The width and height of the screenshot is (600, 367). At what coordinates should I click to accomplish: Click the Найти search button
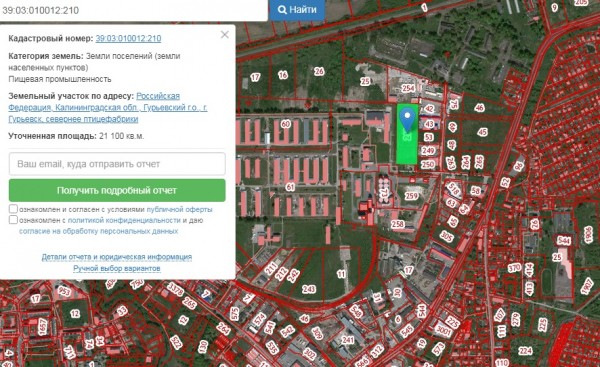[297, 10]
